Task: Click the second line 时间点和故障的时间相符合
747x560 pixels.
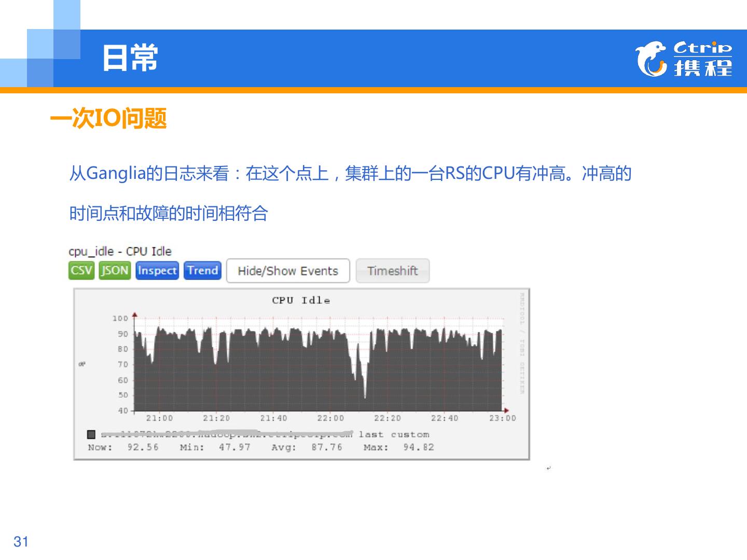Action: click(x=169, y=213)
